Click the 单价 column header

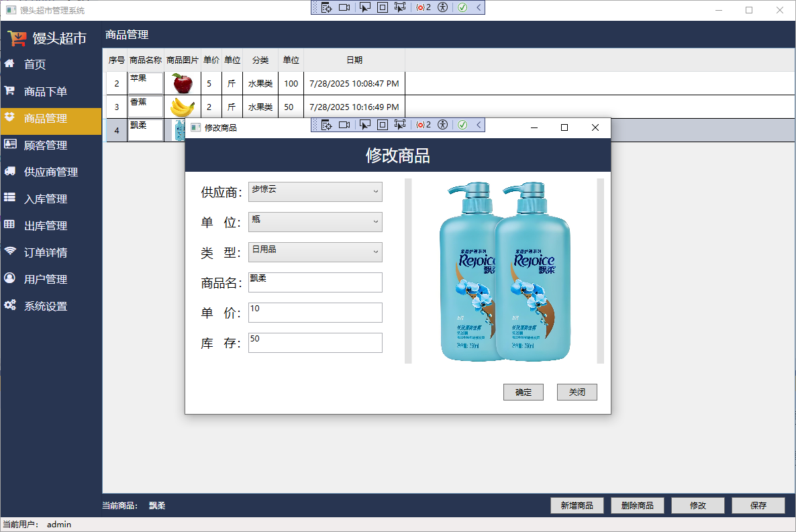coord(211,60)
